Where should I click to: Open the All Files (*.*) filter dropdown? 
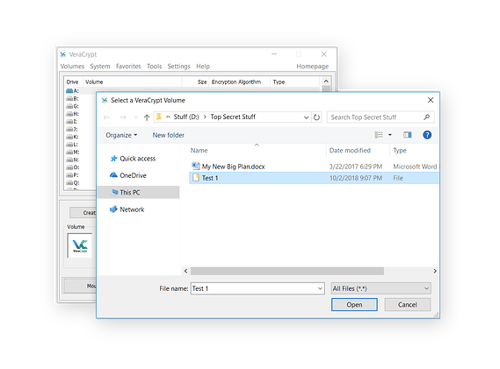(x=381, y=288)
